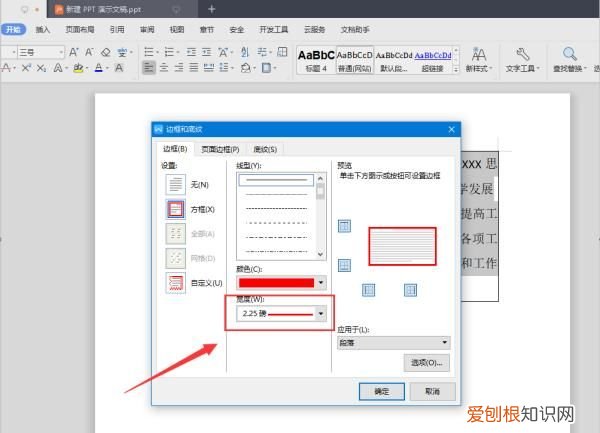Screen dimensions: 600x433
Task: Click the decrease indent icon
Action: click(x=191, y=52)
